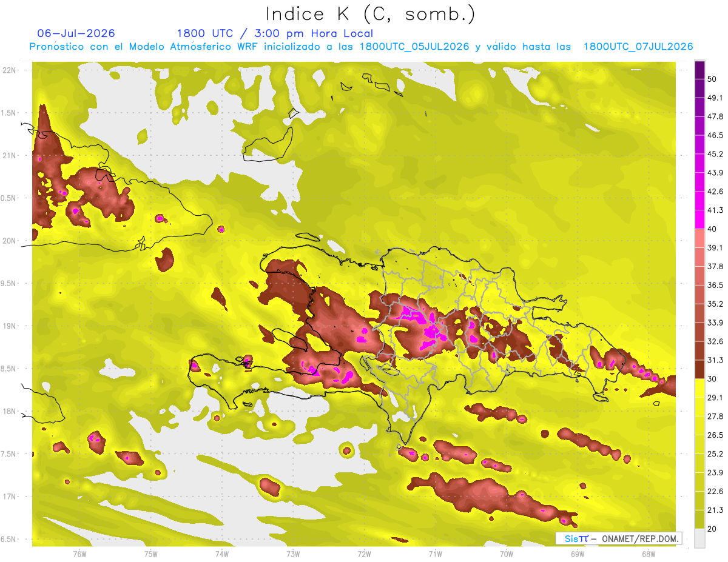Select the forecast date "06-Jul-2026"
The image size is (728, 562).
coord(76,33)
